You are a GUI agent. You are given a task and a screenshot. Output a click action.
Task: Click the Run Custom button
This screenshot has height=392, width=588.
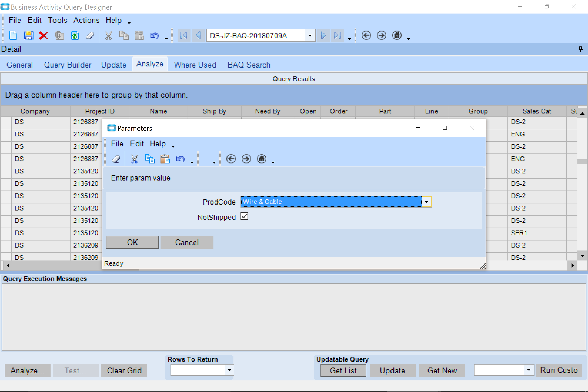point(559,370)
